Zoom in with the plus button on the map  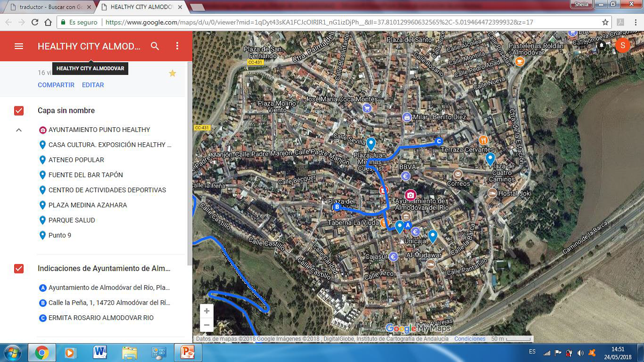click(x=207, y=311)
